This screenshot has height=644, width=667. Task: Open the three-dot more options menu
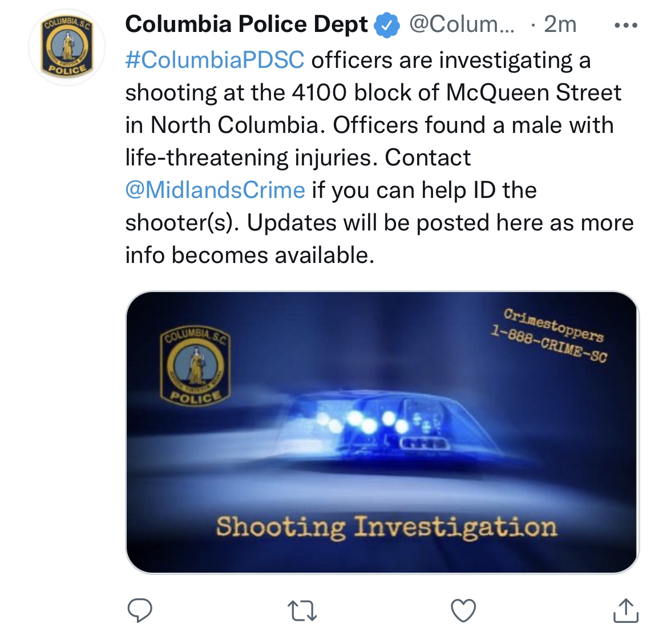pyautogui.click(x=626, y=25)
